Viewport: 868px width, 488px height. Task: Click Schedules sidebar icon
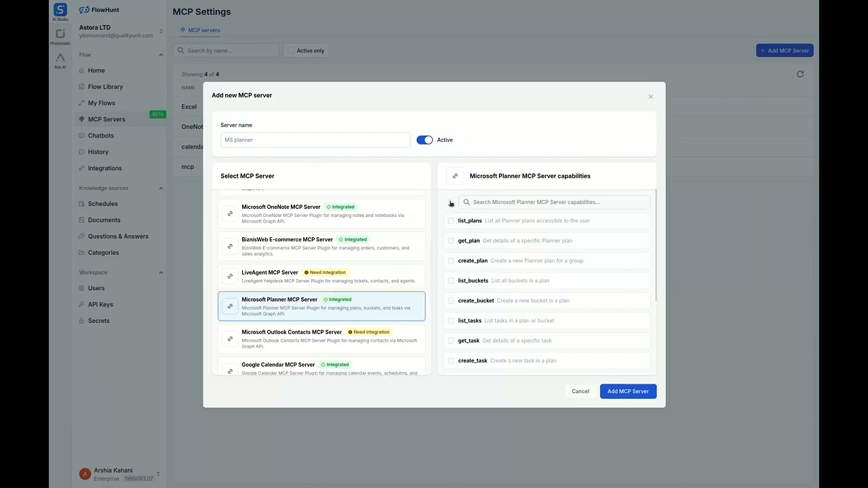[x=82, y=204]
